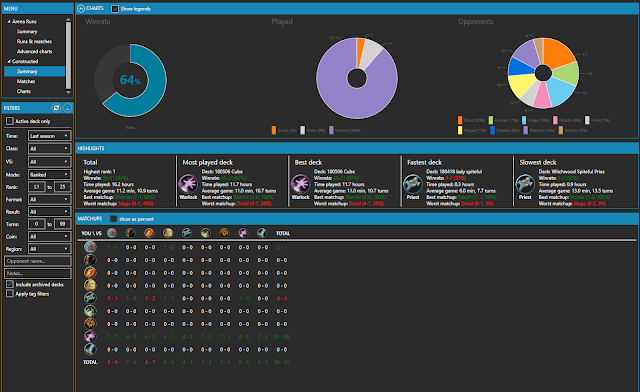Select the Priest row icon in matchups
This screenshot has width=640, height=392.
tap(90, 298)
